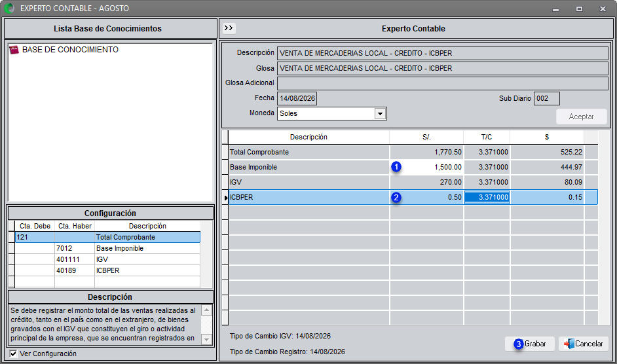Maximize the Experto Contable window
This screenshot has width=617, height=364.
[579, 9]
